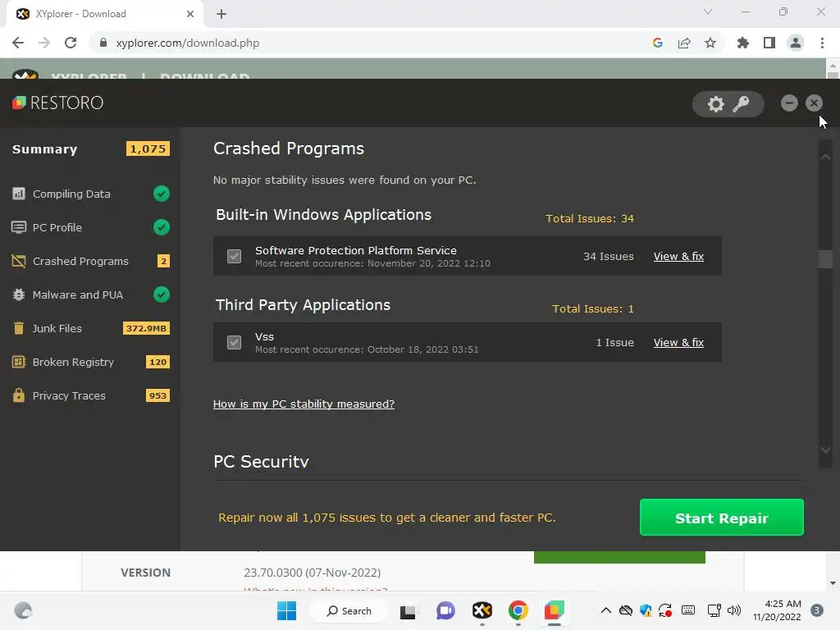Select Malware and PUA in sidebar

pyautogui.click(x=78, y=295)
